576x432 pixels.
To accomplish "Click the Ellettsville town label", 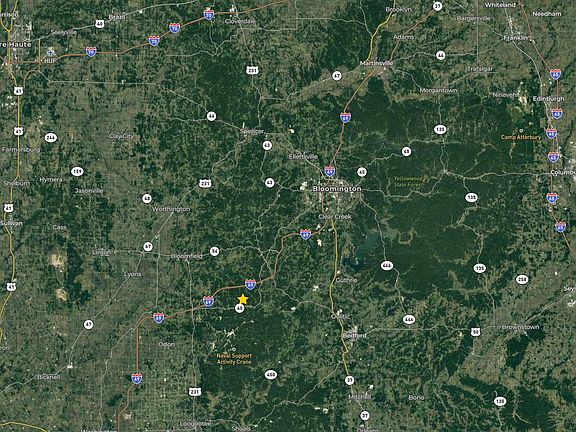I will click(x=303, y=157).
